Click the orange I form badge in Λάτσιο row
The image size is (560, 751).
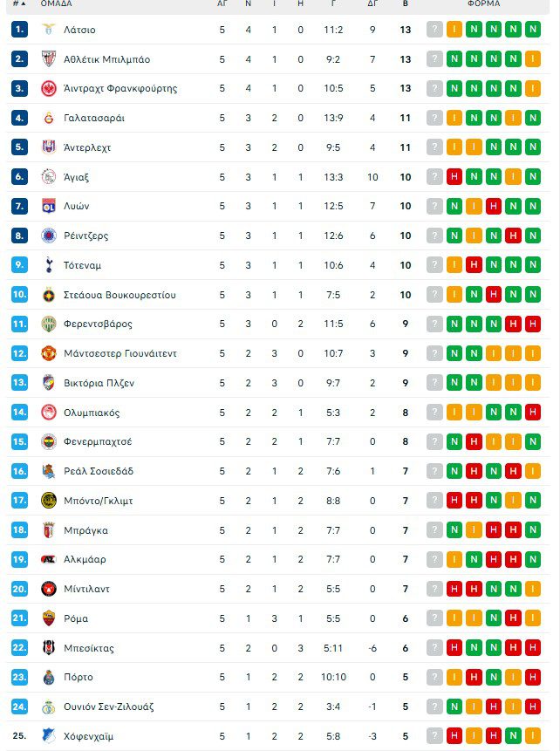[454, 30]
